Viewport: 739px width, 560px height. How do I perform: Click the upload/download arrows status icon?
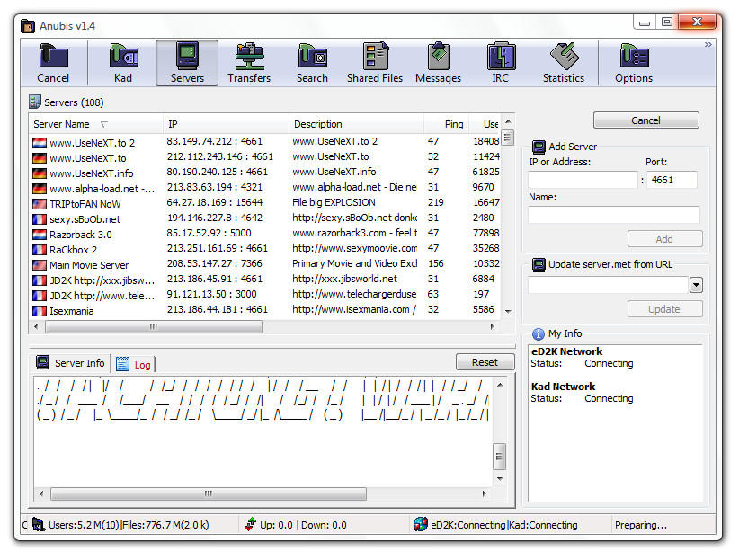point(250,525)
